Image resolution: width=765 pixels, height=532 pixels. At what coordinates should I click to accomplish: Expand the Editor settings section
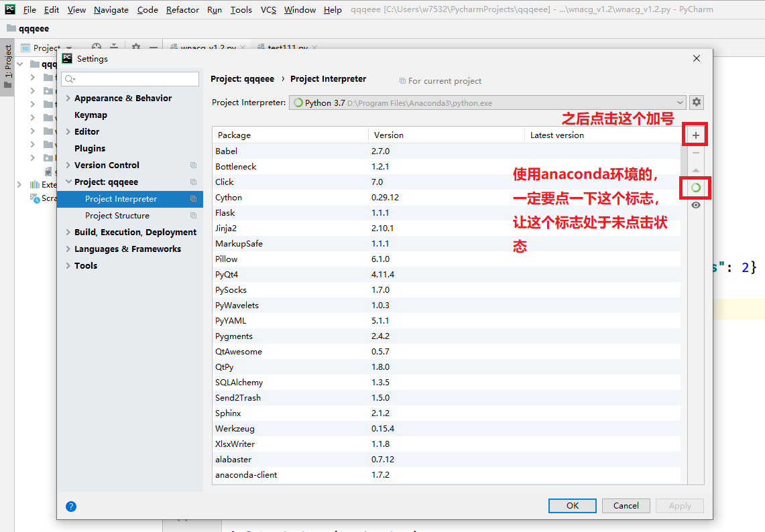pyautogui.click(x=68, y=131)
